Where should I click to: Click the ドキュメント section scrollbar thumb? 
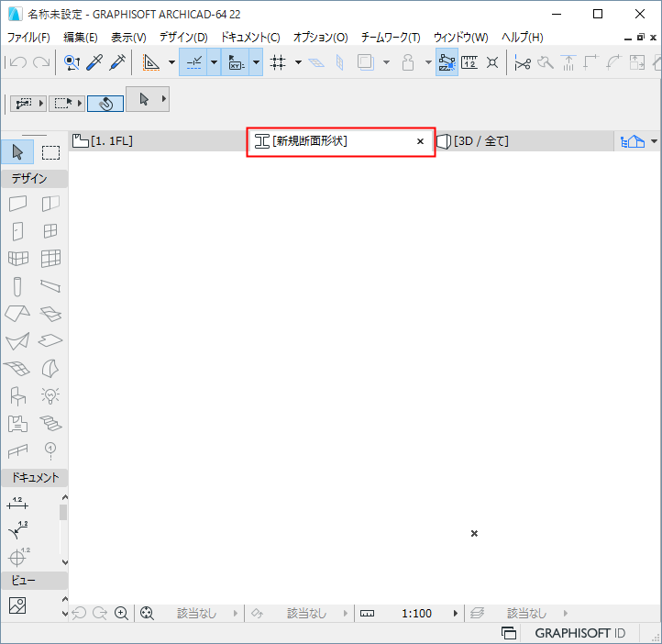(63, 512)
